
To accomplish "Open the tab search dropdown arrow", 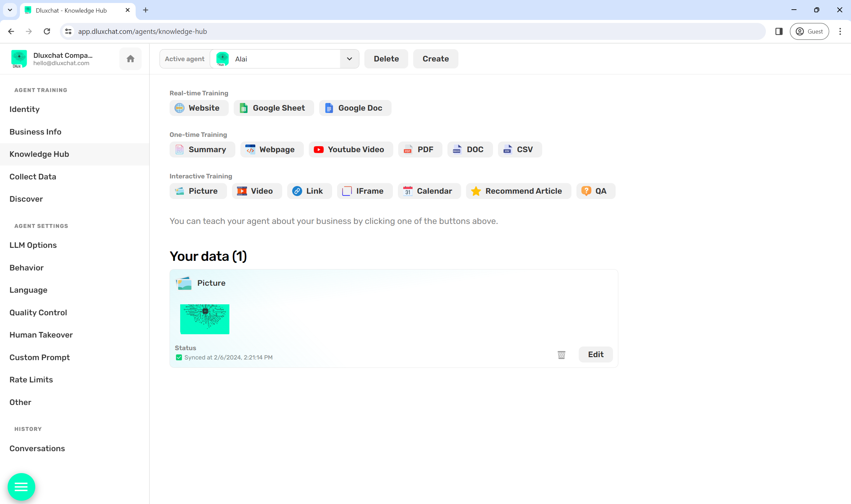I will [10, 10].
